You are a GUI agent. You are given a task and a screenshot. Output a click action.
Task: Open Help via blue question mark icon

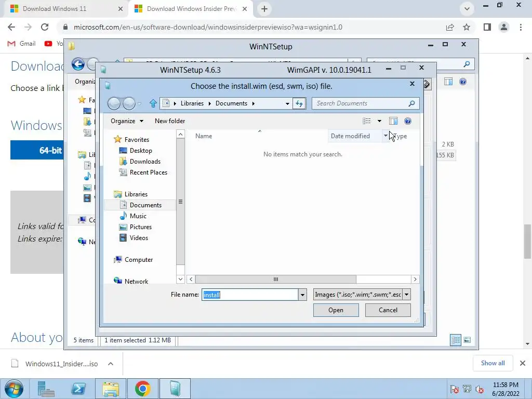point(408,121)
